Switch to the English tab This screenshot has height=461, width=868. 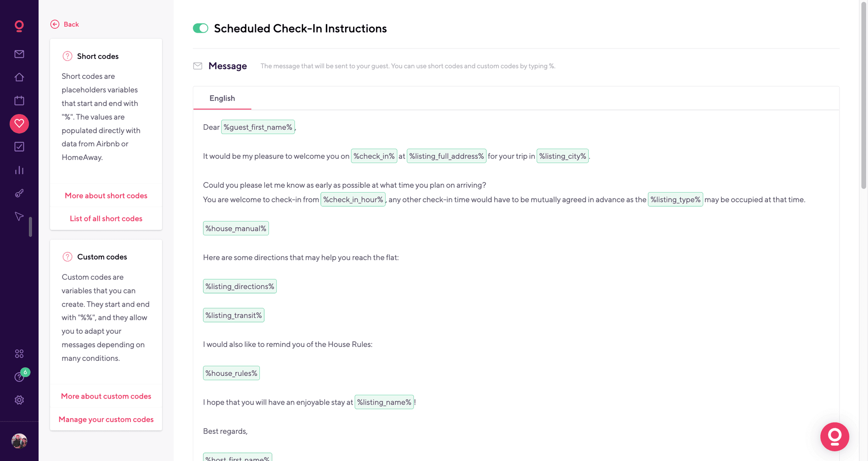(x=222, y=98)
